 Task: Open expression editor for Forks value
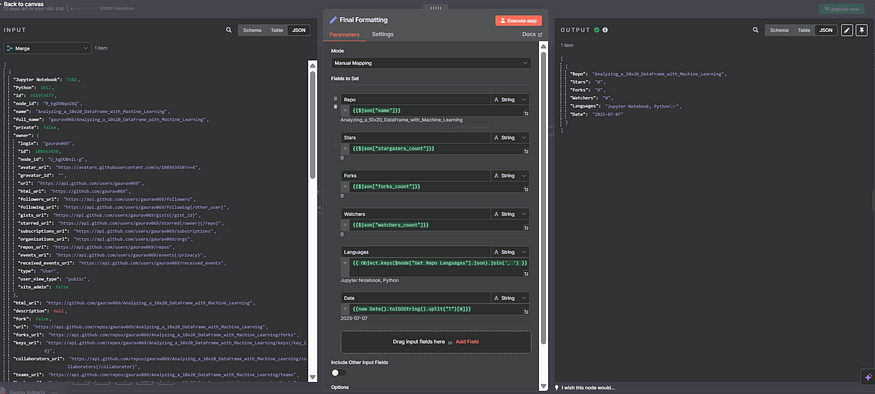[526, 190]
